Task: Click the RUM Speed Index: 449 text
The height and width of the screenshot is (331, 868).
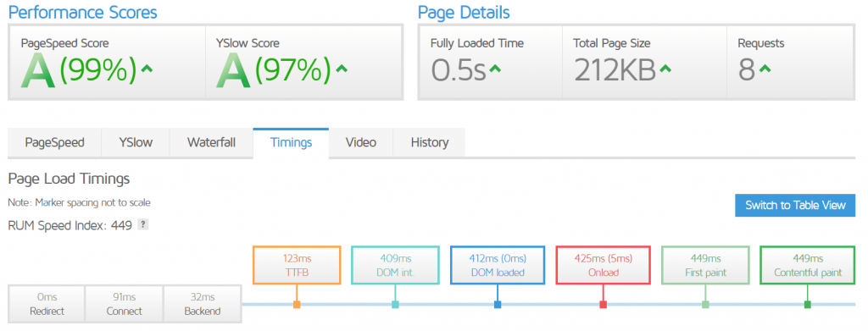Action: [x=70, y=225]
